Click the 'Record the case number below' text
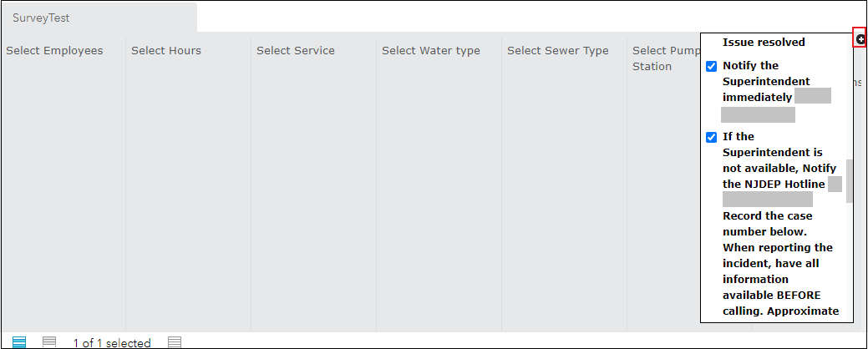Viewport: 868px width, 349px height. pyautogui.click(x=767, y=224)
